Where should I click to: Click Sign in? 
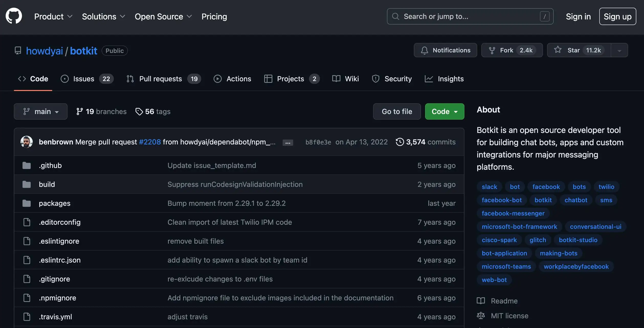(578, 16)
